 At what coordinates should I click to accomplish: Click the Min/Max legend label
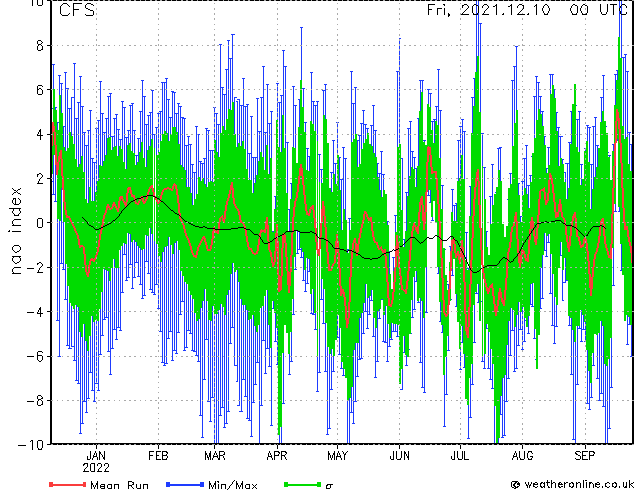[232, 485]
